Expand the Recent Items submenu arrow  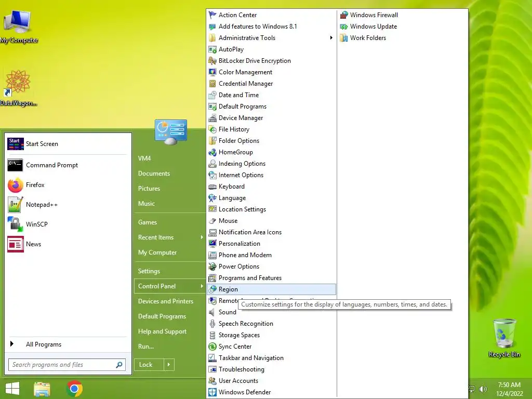(x=202, y=237)
